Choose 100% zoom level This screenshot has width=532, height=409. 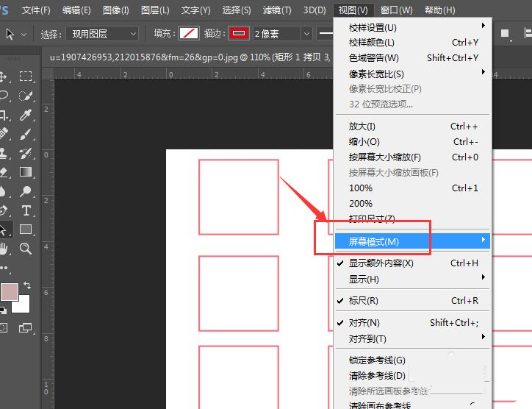point(412,188)
